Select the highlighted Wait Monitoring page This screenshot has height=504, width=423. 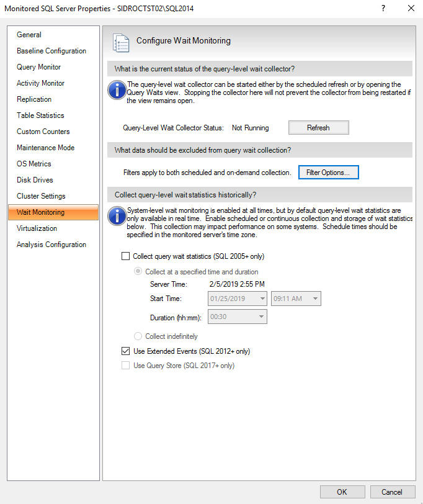point(53,212)
